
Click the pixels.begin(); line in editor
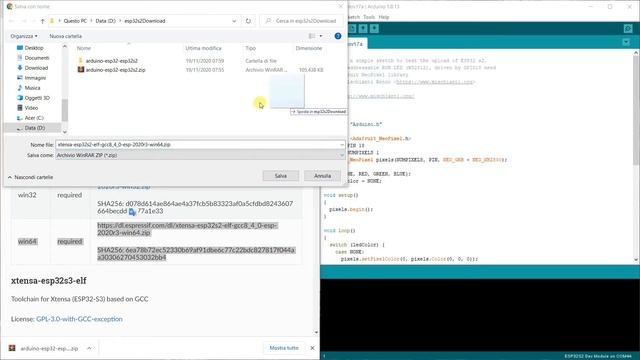[351, 209]
